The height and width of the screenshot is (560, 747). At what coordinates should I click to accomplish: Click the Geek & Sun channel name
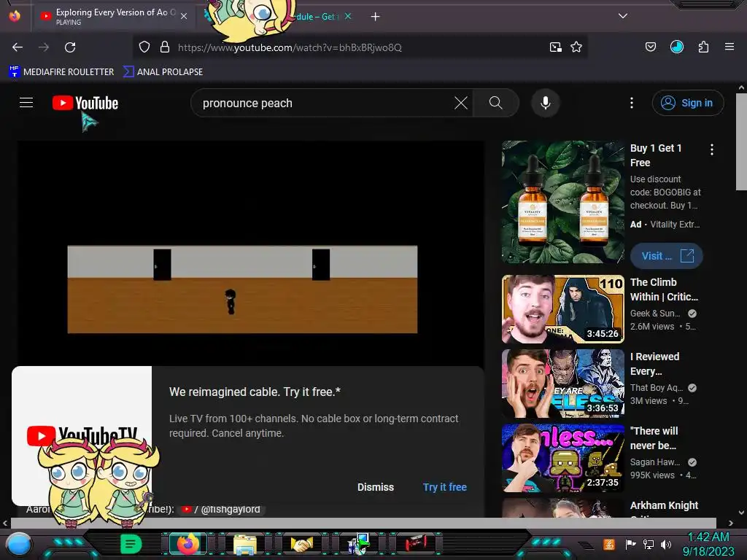(x=655, y=314)
